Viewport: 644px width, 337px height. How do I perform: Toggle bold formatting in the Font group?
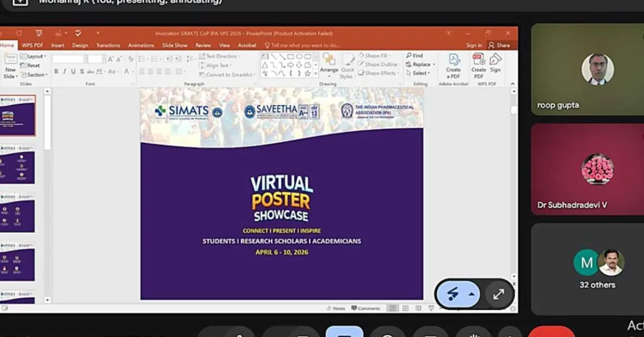point(55,71)
